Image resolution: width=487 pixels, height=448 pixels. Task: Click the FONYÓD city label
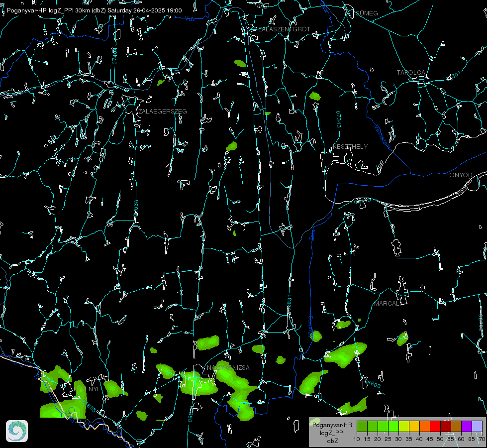coord(459,175)
